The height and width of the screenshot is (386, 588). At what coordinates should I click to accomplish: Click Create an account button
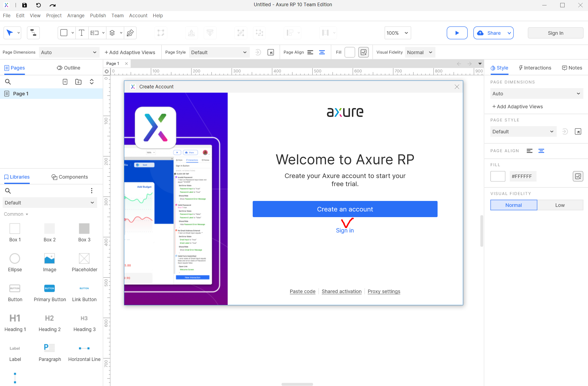click(345, 209)
